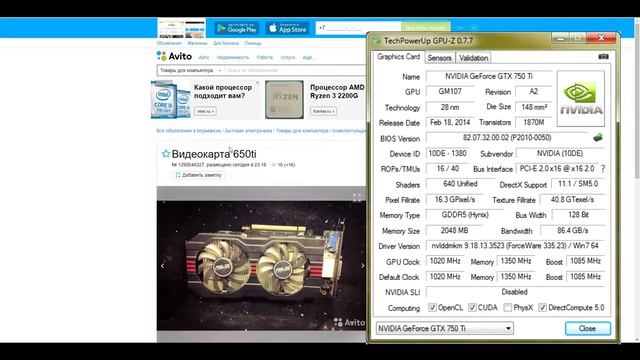Click the button under the Ryzen ad text
640x360 pixels.
323,111
